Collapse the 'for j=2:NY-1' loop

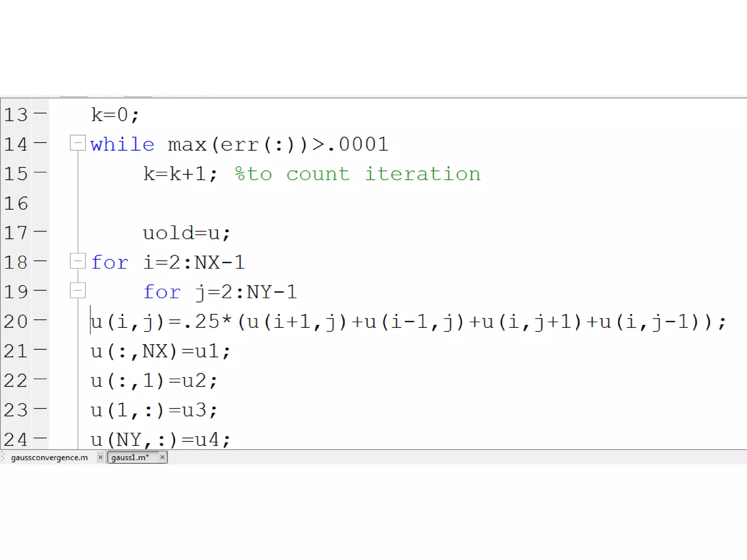tap(77, 290)
